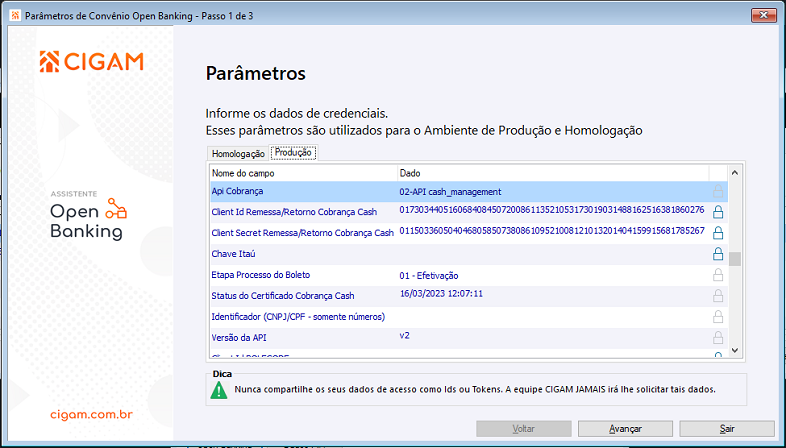
Task: Select 'Client Id Remessa/Retorno Cobrança Cash' label
Action: point(294,212)
